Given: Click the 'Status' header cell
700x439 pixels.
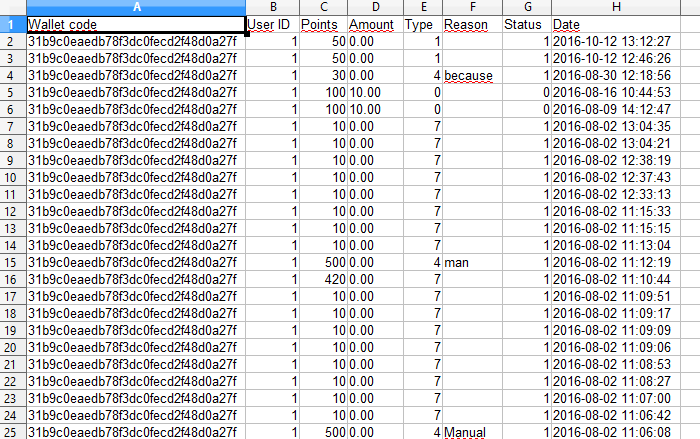Looking at the screenshot, I should (527, 24).
